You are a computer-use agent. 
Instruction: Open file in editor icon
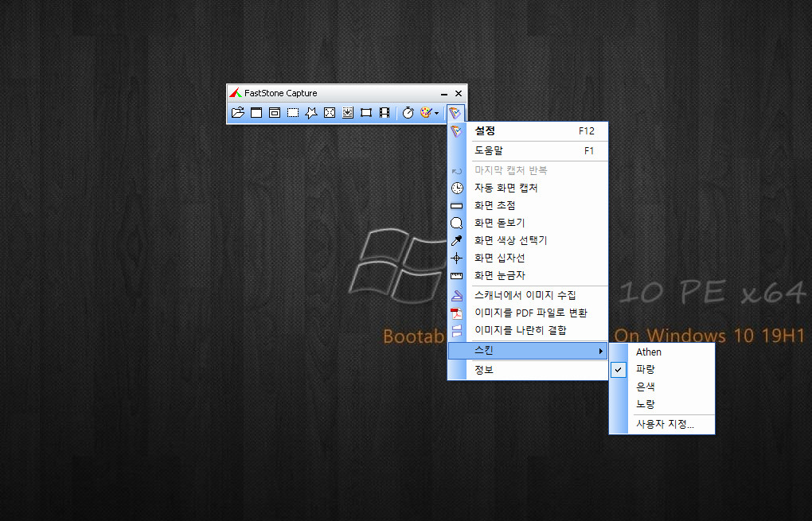click(x=238, y=113)
